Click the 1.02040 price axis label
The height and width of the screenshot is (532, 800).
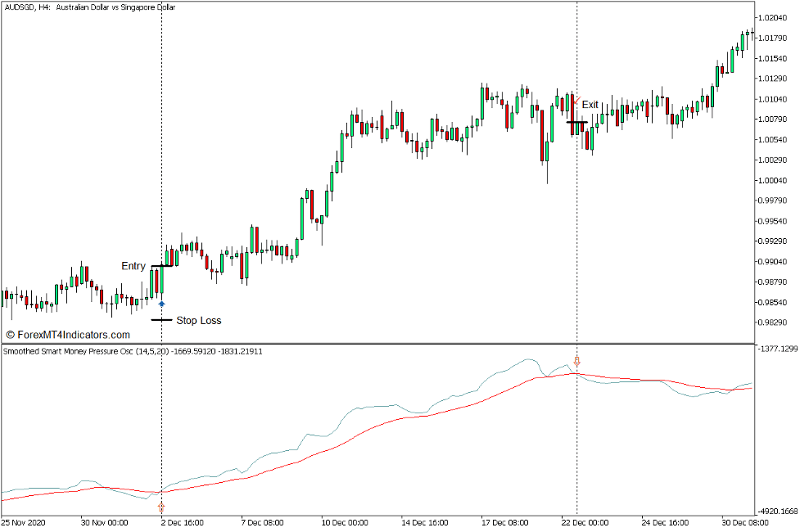(x=774, y=18)
